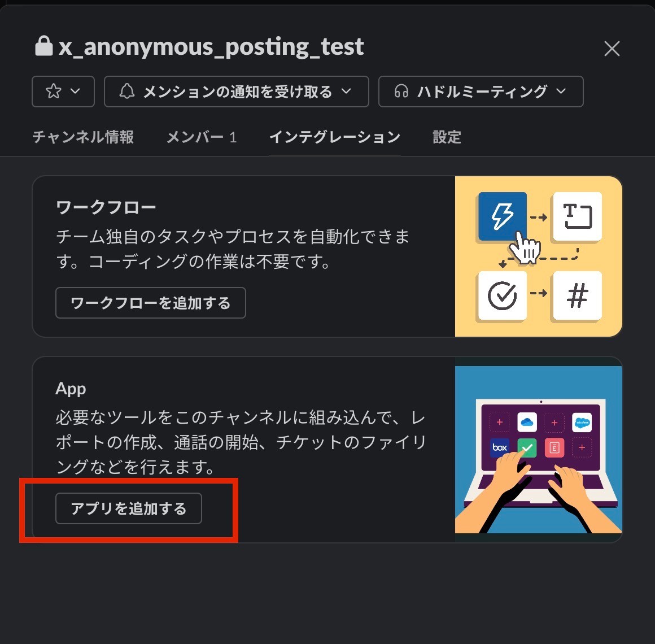Click the lock icon beside channel name
This screenshot has height=644, width=655.
pos(43,46)
